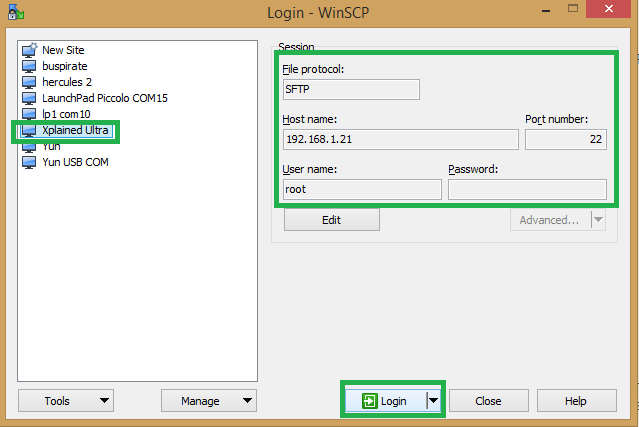Screen dimensions: 639x427
Task: Click the Close button
Action: tap(489, 401)
